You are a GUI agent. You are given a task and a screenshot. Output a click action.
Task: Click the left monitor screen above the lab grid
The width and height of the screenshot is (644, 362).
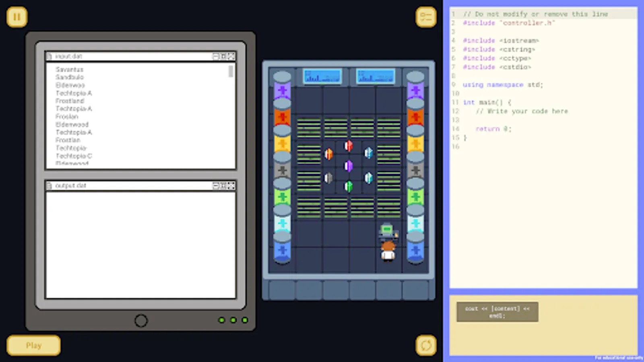pyautogui.click(x=322, y=76)
